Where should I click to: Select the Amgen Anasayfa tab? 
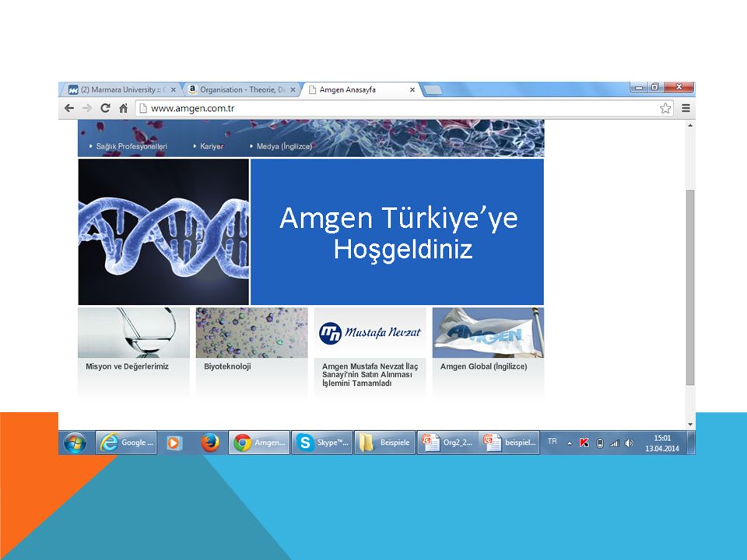point(361,89)
